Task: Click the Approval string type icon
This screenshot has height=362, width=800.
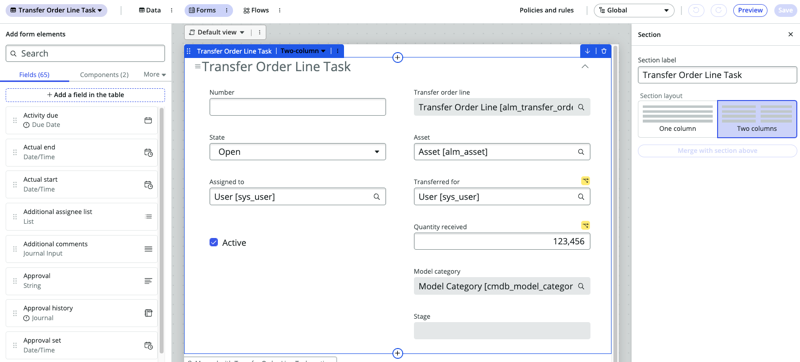Action: 148,281
